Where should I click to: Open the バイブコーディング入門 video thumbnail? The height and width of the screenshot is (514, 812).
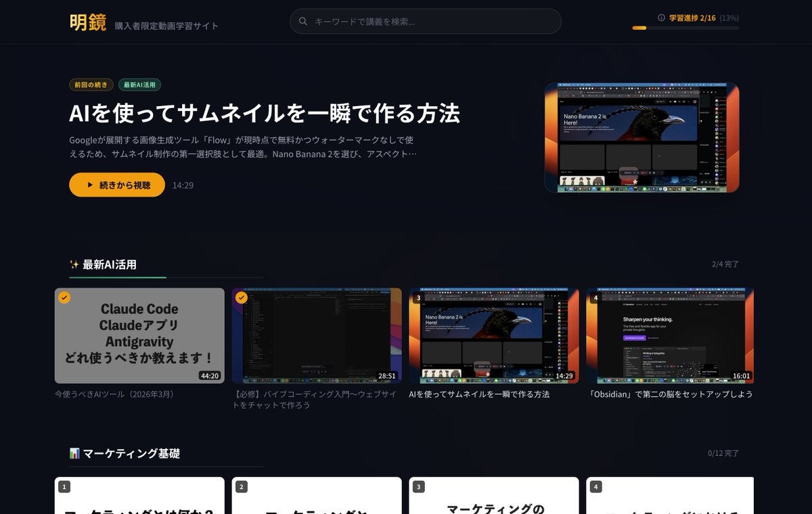[x=317, y=336]
